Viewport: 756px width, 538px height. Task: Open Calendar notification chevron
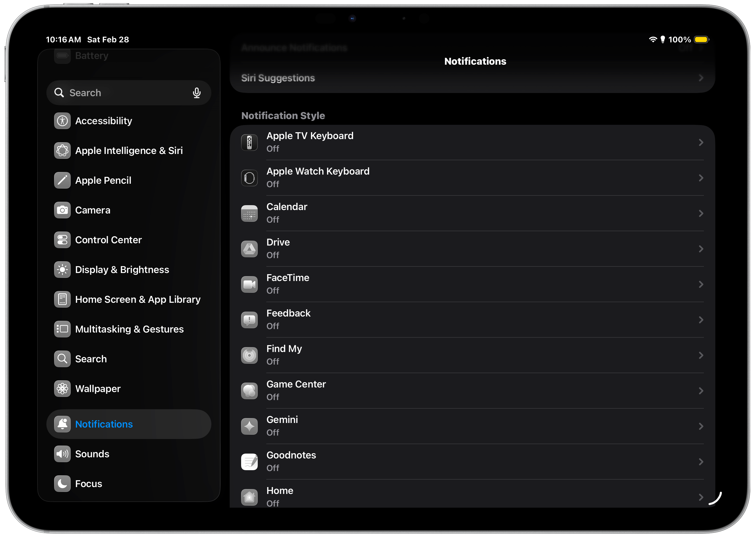[701, 213]
